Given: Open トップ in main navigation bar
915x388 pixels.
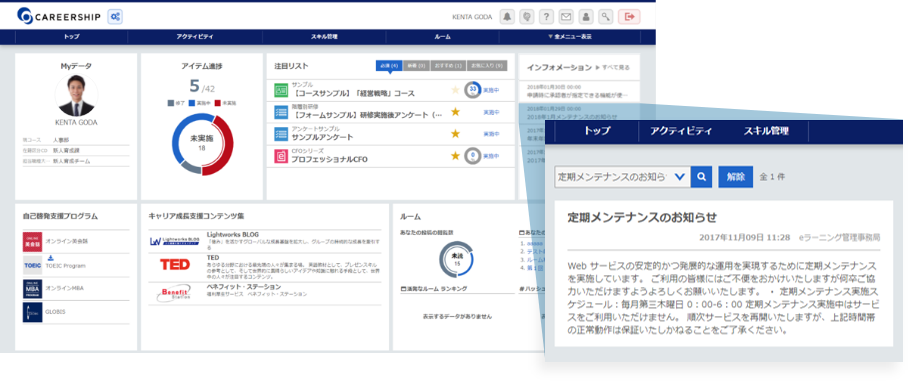Looking at the screenshot, I should tap(72, 37).
